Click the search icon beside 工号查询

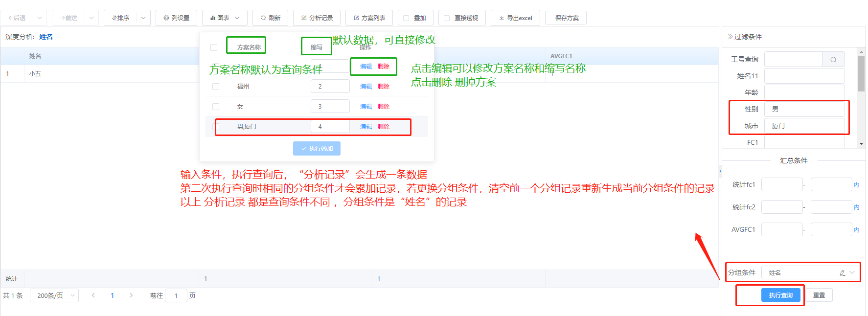(x=833, y=60)
